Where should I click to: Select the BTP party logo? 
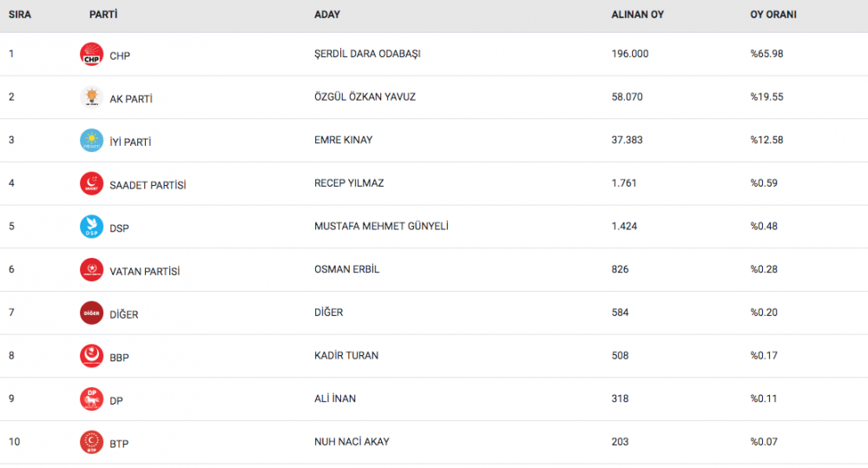[x=91, y=443]
